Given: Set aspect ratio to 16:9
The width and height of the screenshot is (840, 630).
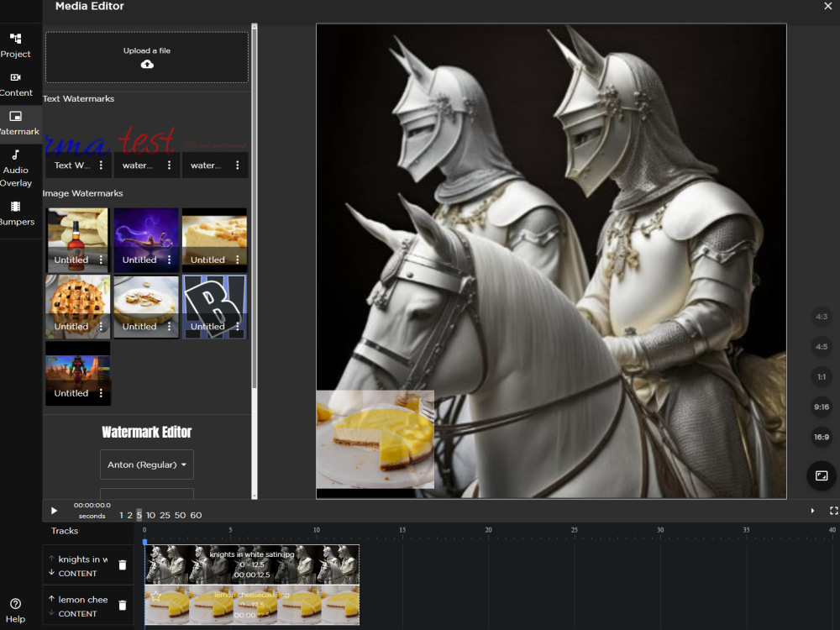Looking at the screenshot, I should pyautogui.click(x=822, y=437).
